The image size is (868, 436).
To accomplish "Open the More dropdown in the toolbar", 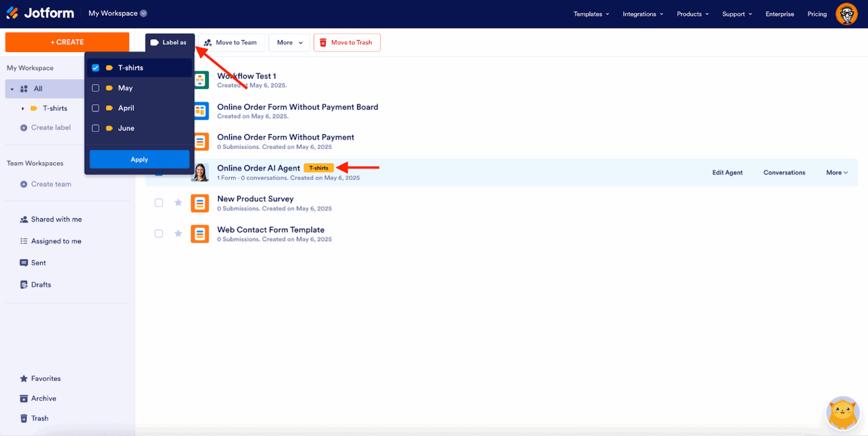I will point(289,42).
